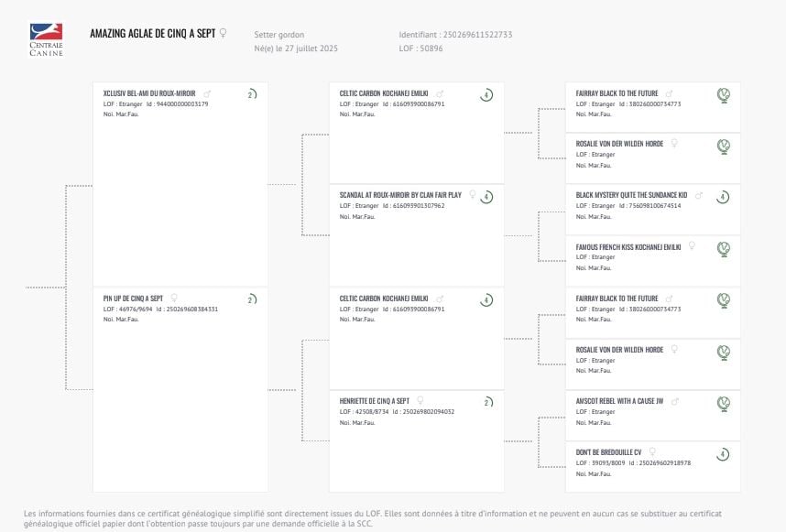Open the Don't Be Bredouille CV name link
The height and width of the screenshot is (532, 786).
(x=608, y=452)
